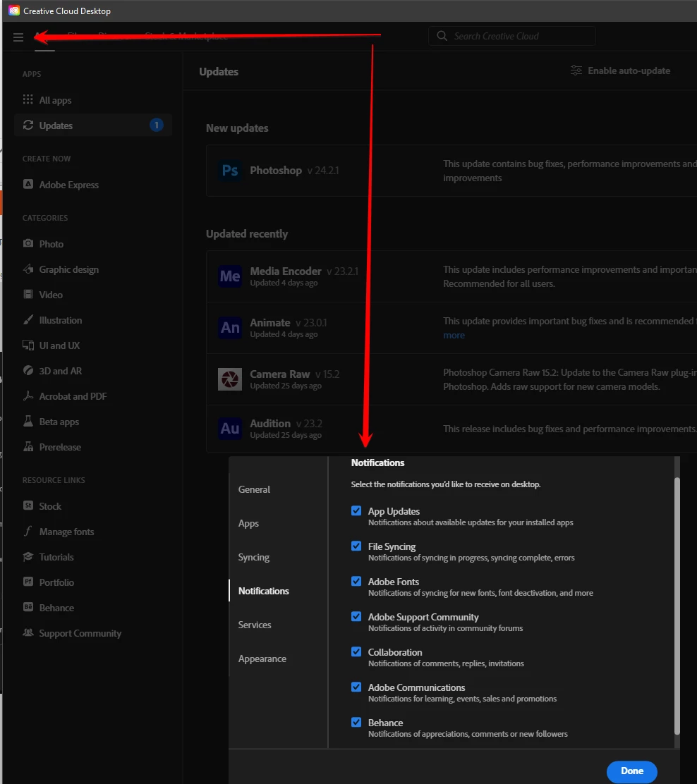
Task: Select the Notifications preferences tab
Action: tap(264, 591)
